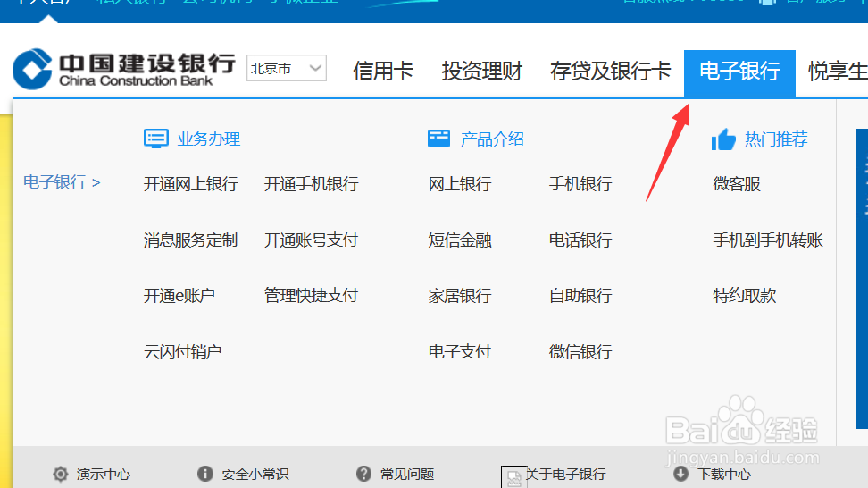Click the 业务办理 heading text
The height and width of the screenshot is (488, 868).
pos(209,139)
